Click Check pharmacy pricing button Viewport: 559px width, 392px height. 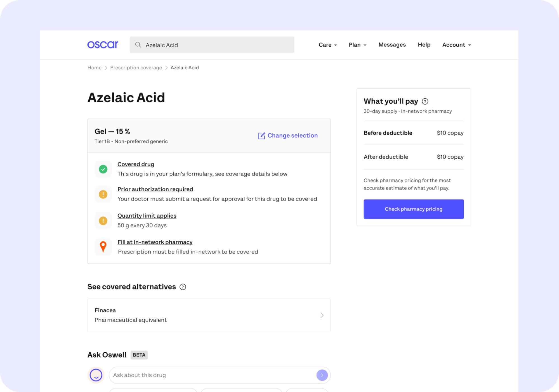(414, 209)
